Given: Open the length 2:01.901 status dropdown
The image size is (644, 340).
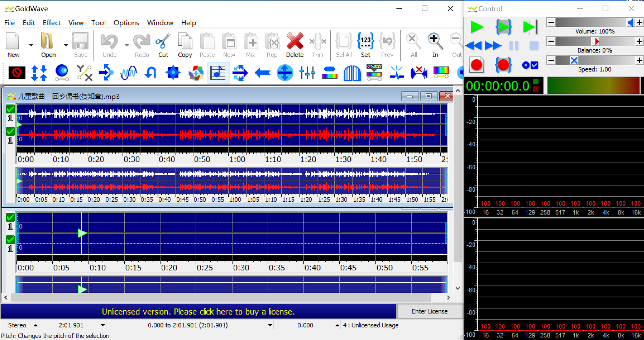Looking at the screenshot, I should point(103,325).
